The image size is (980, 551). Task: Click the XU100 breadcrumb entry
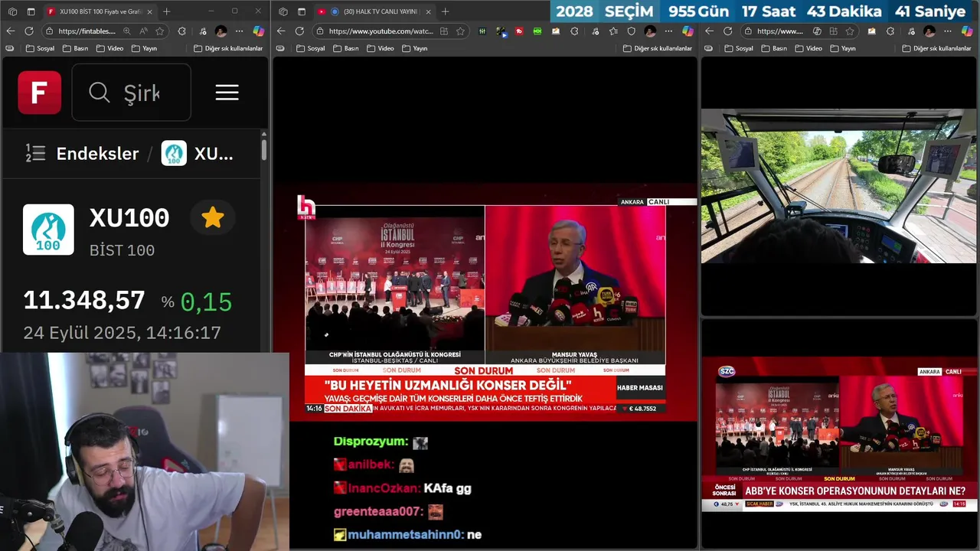point(198,153)
